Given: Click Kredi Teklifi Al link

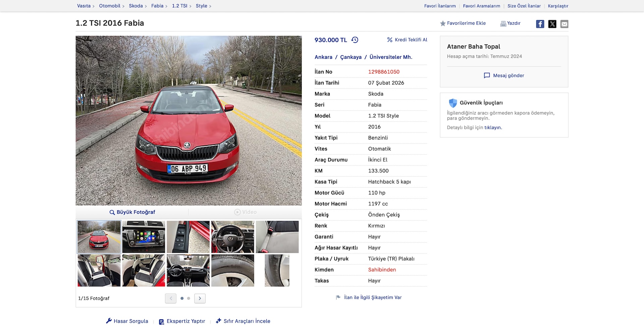Looking at the screenshot, I should tap(407, 40).
